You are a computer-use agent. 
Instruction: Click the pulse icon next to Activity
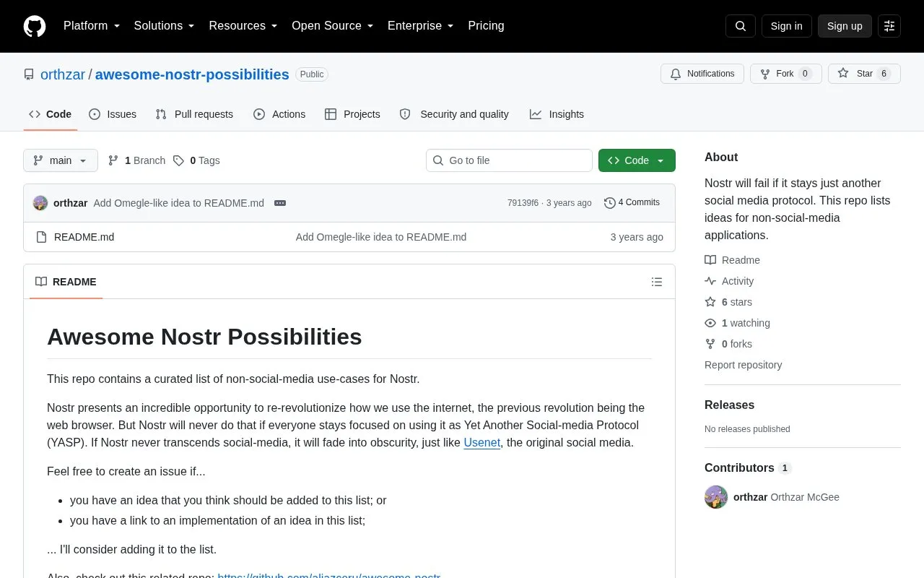tap(710, 281)
